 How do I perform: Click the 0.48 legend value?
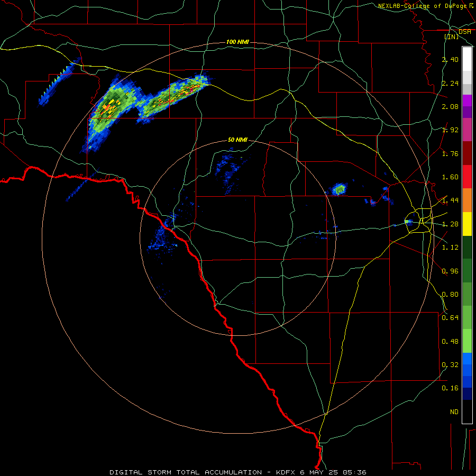pos(450,342)
